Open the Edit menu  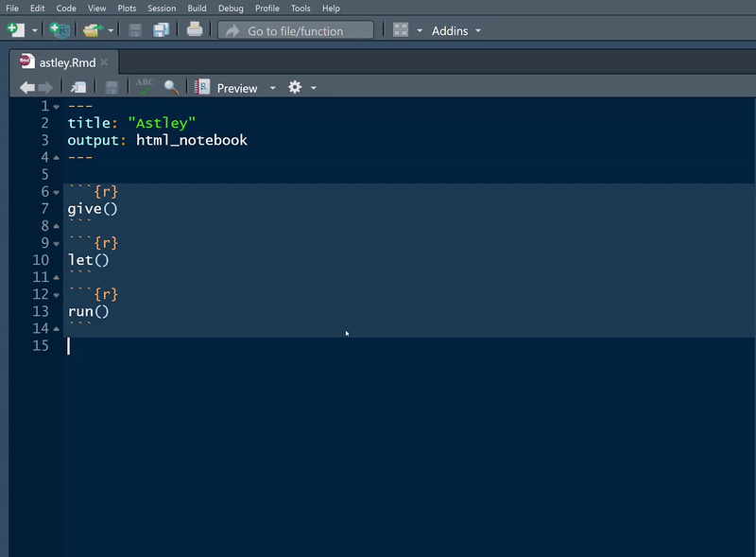tap(37, 9)
